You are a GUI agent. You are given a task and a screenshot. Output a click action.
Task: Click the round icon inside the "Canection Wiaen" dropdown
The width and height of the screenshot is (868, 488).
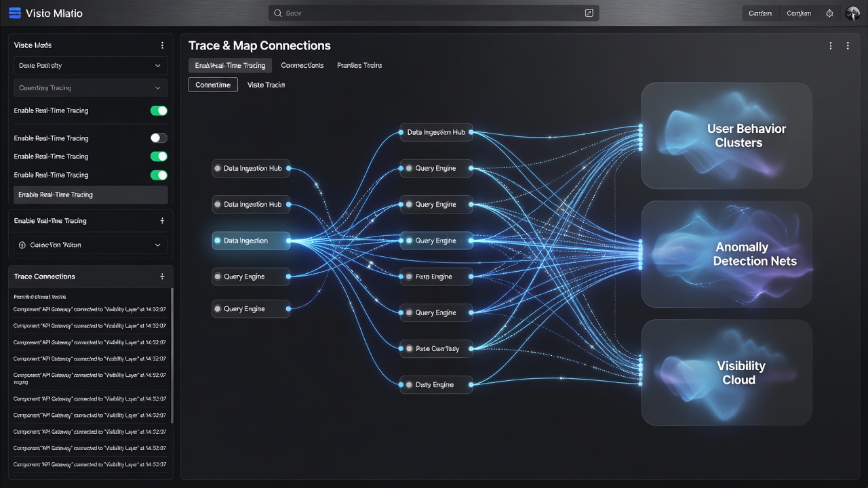tap(22, 245)
